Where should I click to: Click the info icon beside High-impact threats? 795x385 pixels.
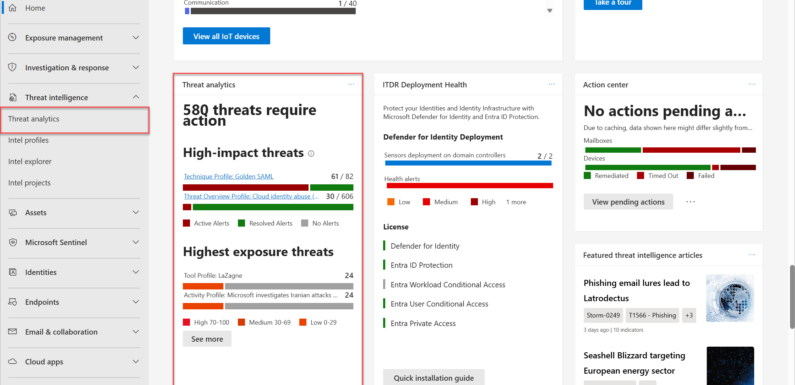311,153
